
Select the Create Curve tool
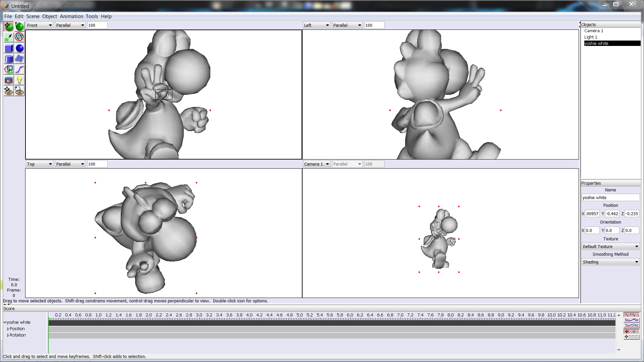click(x=19, y=70)
